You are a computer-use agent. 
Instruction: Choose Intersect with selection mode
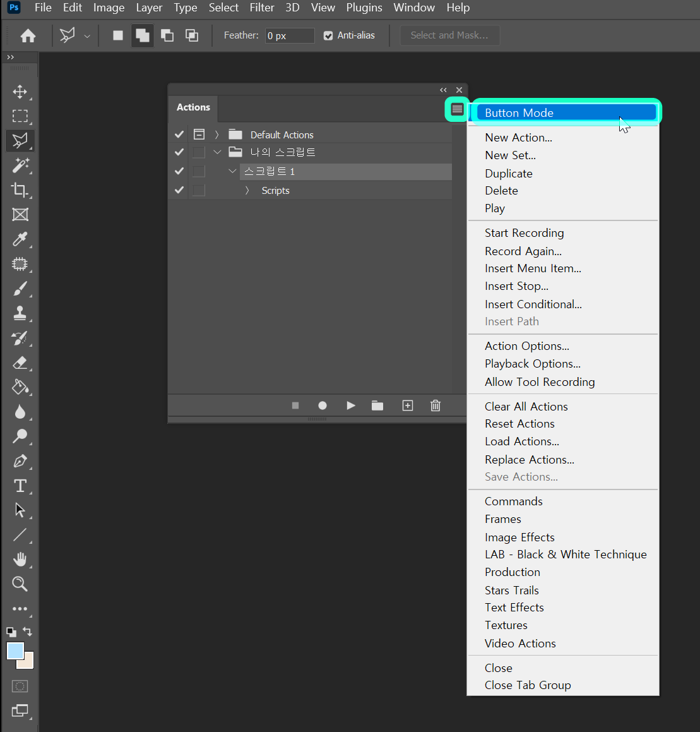[192, 35]
